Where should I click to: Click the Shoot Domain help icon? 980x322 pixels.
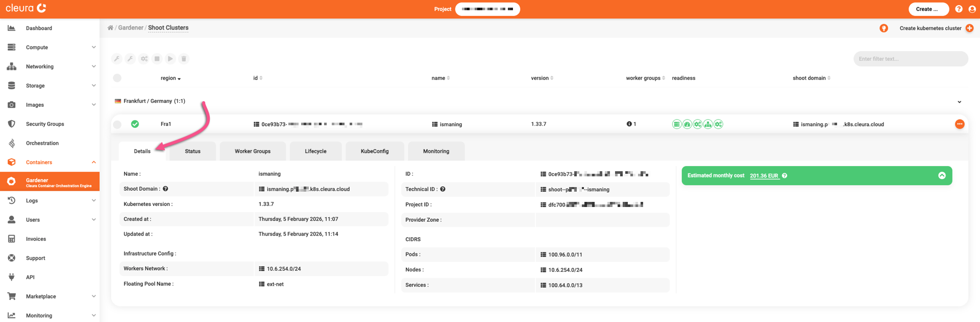coord(165,189)
